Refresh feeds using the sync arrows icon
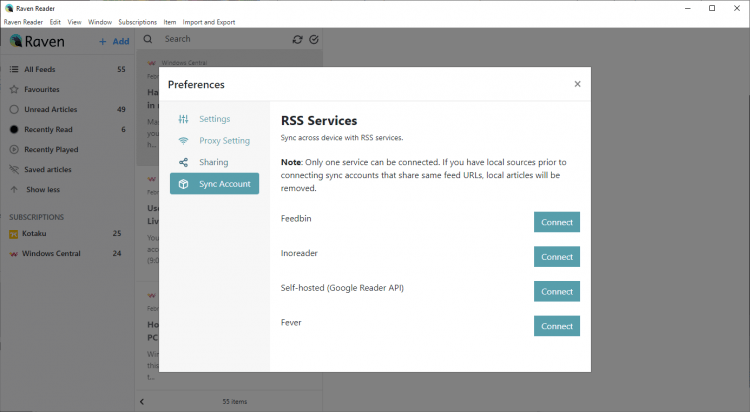This screenshot has height=412, width=750. click(x=298, y=40)
